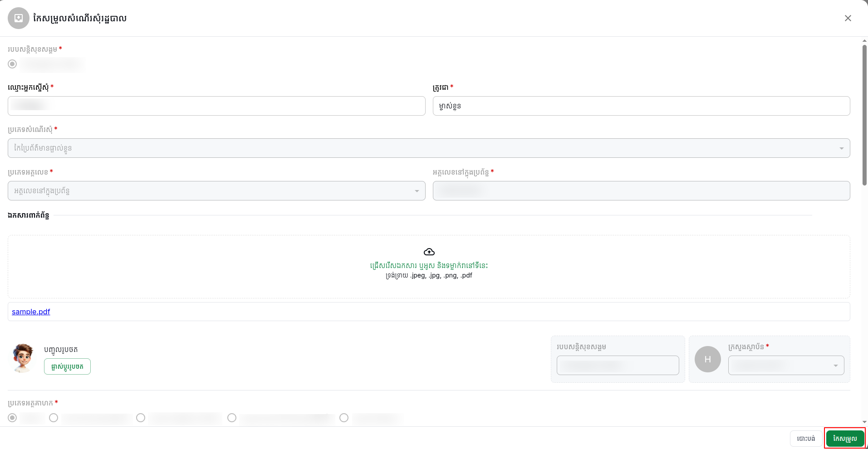Click the របបសន្តិសុខសង្គម input near the avatar
868x449 pixels.
click(618, 365)
